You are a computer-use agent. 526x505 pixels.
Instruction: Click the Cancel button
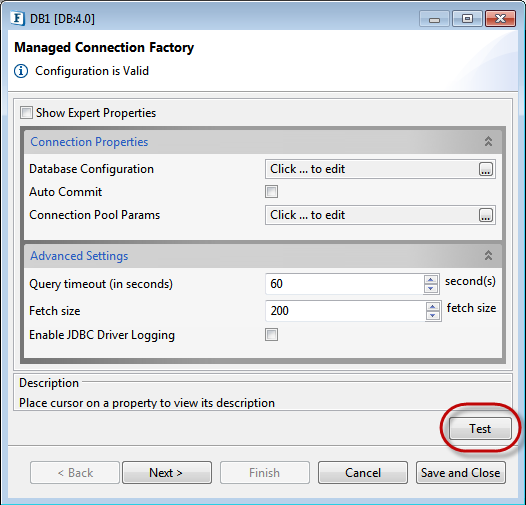pyautogui.click(x=363, y=472)
